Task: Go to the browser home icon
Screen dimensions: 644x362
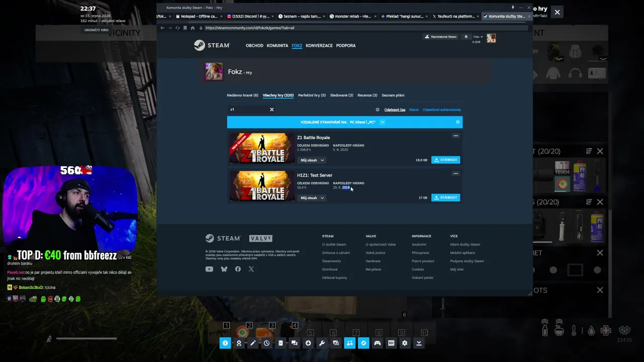Action: click(x=192, y=28)
